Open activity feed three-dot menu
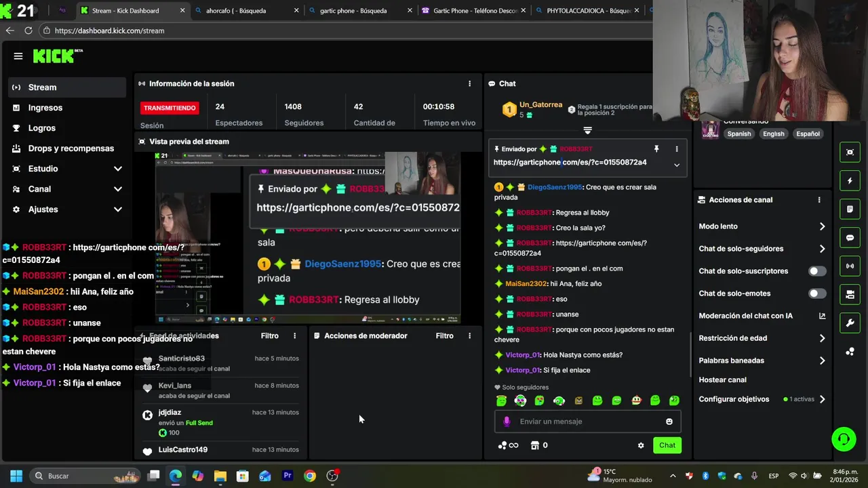Screen dimensions: 868x488 point(294,335)
